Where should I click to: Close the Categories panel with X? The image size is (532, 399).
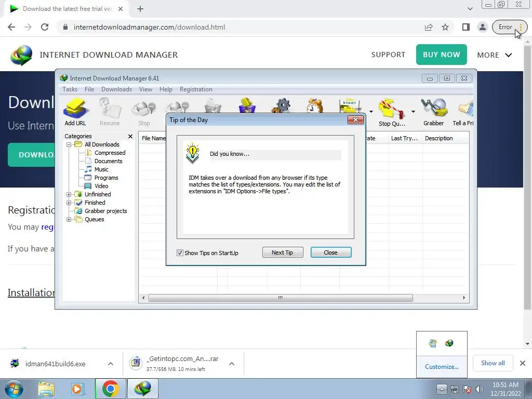point(130,137)
